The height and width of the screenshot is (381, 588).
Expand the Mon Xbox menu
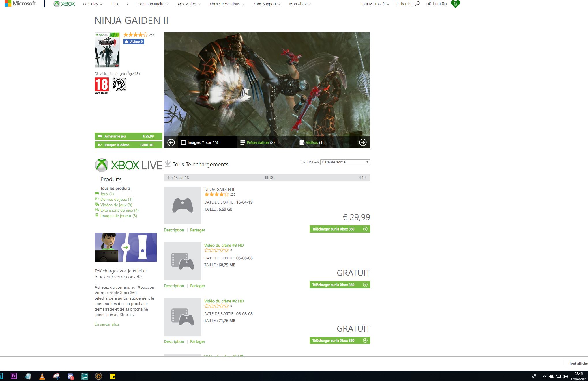click(300, 4)
